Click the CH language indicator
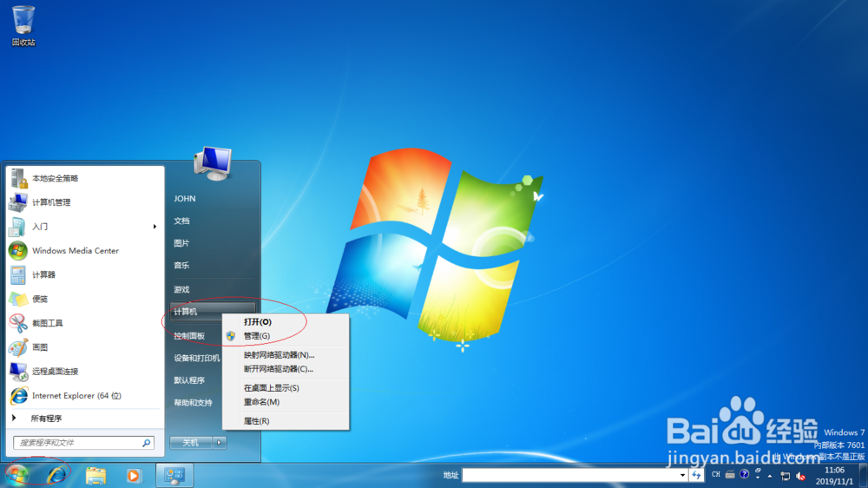868x488 pixels. pos(716,475)
